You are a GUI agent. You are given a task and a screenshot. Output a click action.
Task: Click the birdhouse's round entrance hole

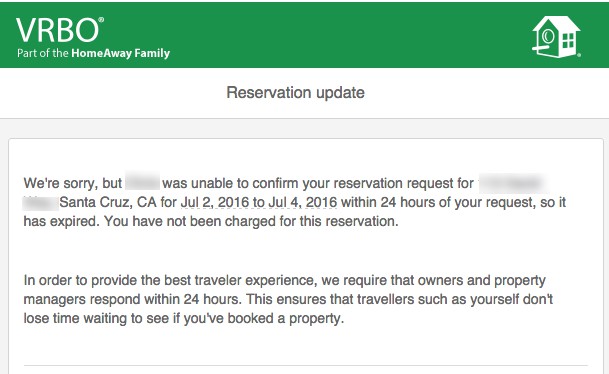(x=548, y=37)
